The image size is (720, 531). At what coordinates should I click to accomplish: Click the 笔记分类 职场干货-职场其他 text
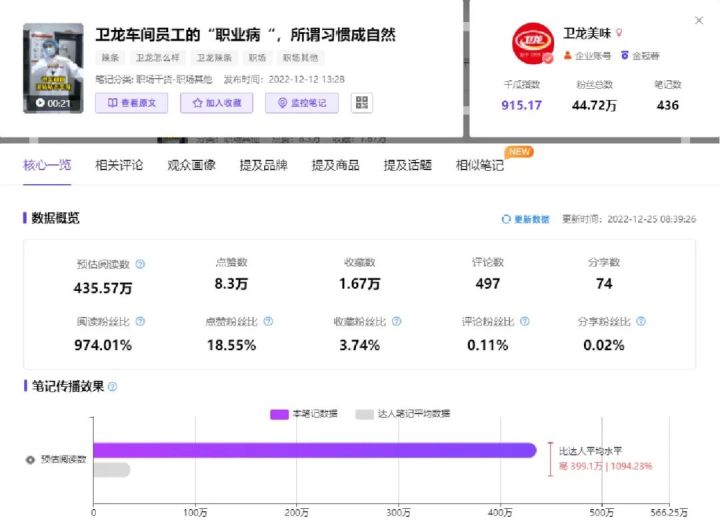(x=154, y=79)
